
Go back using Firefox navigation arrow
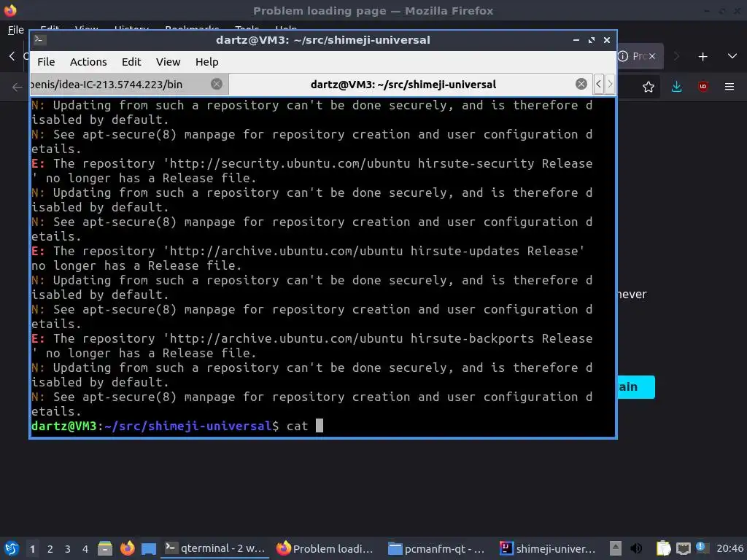18,87
